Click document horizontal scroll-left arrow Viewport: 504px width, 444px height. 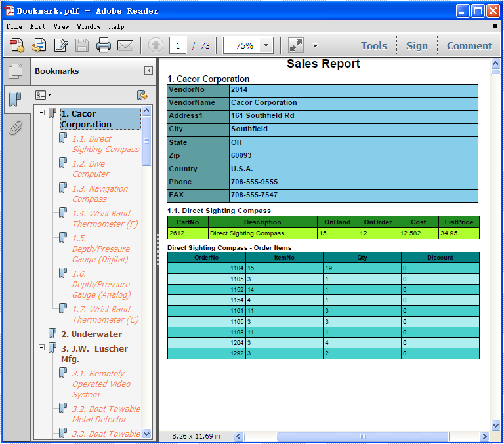click(238, 436)
